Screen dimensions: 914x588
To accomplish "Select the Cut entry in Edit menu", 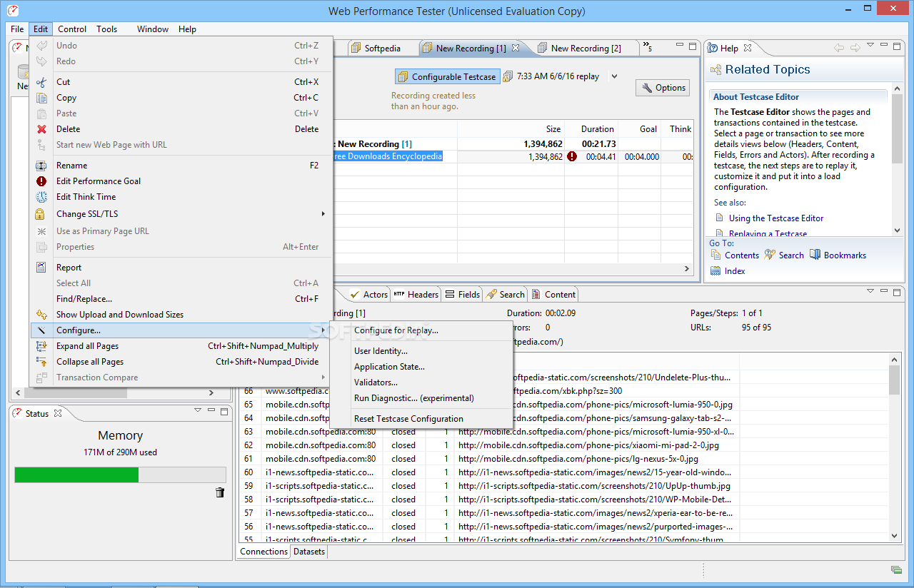I will point(181,81).
